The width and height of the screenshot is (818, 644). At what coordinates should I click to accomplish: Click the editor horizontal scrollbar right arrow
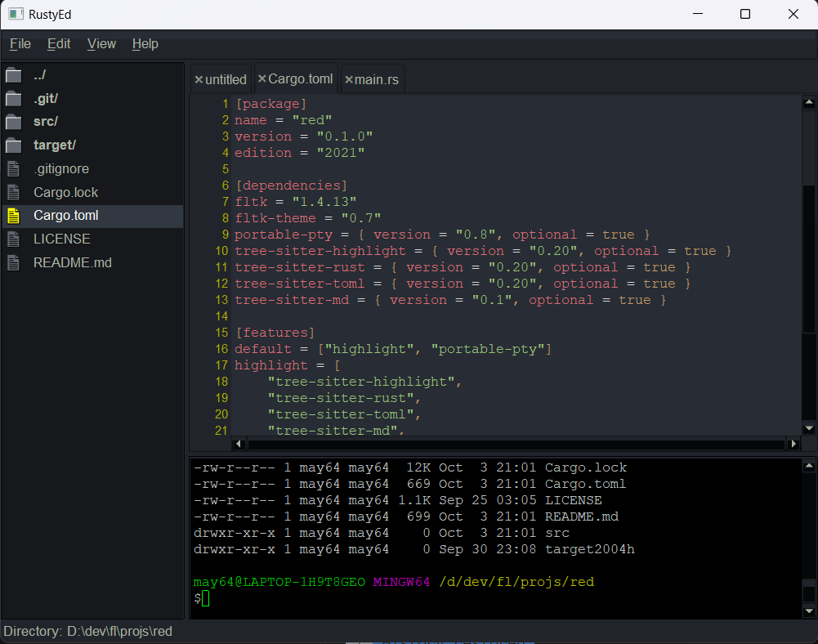[x=793, y=444]
